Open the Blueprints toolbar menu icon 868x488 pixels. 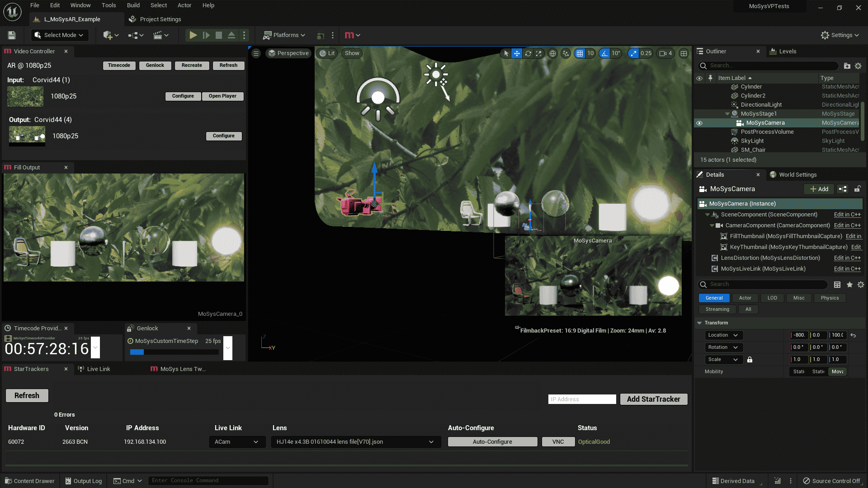(x=136, y=35)
